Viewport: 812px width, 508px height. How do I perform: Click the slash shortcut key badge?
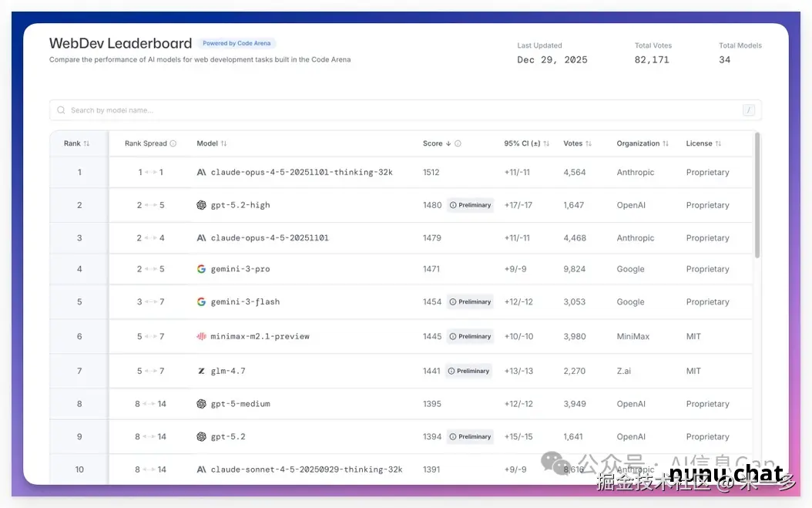coord(748,110)
